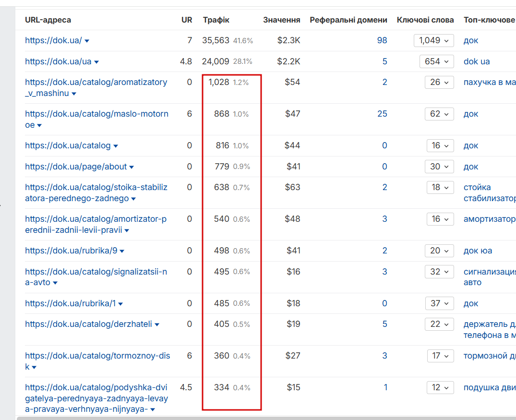
Task: Open the 1,049 keywords dropdown
Action: pyautogui.click(x=434, y=40)
